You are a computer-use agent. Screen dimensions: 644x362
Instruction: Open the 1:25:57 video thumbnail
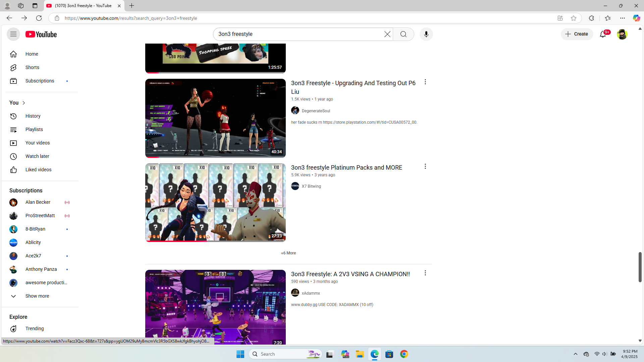pyautogui.click(x=215, y=58)
